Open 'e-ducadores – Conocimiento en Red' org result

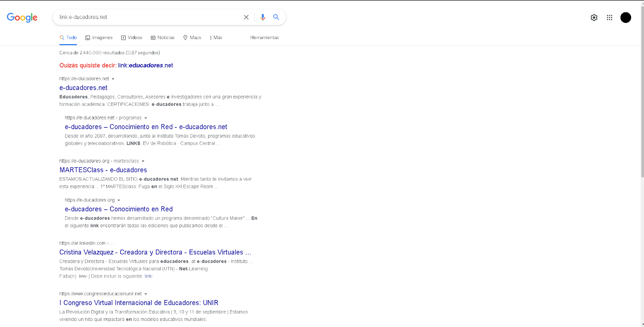pos(119,209)
